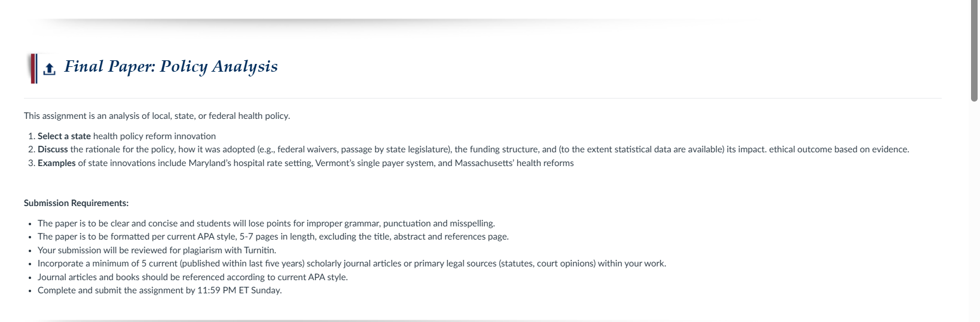Click the intro sentence about health policy analysis

(x=157, y=116)
